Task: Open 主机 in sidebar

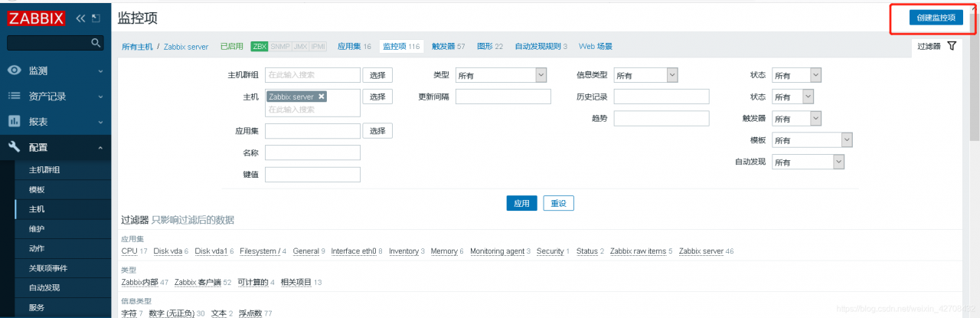Action: 37,209
